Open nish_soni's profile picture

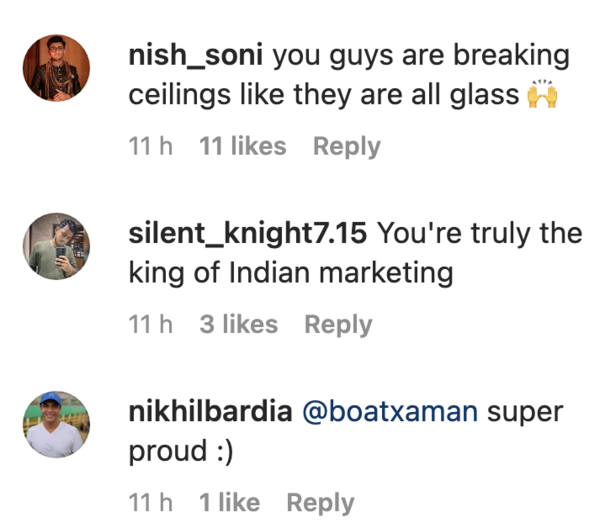coord(56,67)
